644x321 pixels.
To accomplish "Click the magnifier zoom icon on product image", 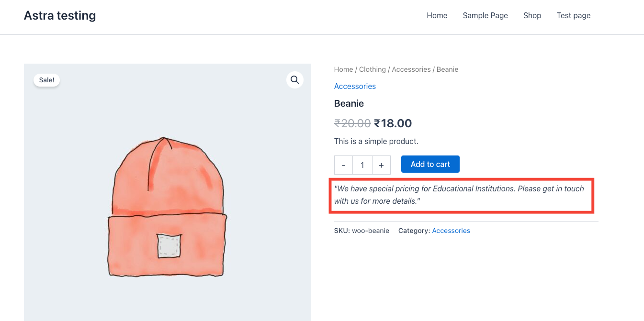I will point(294,79).
